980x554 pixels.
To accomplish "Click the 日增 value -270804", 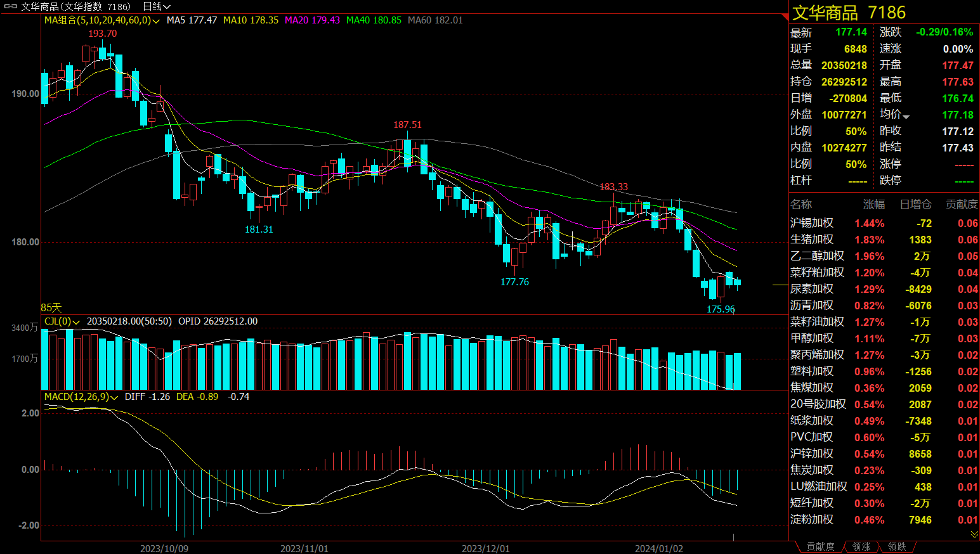I will click(x=848, y=98).
